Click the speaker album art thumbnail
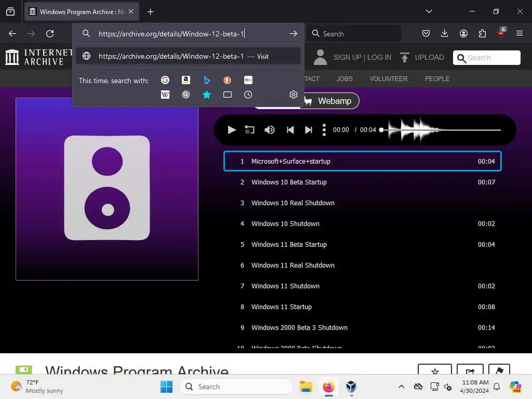The width and height of the screenshot is (532, 399). coord(107,189)
